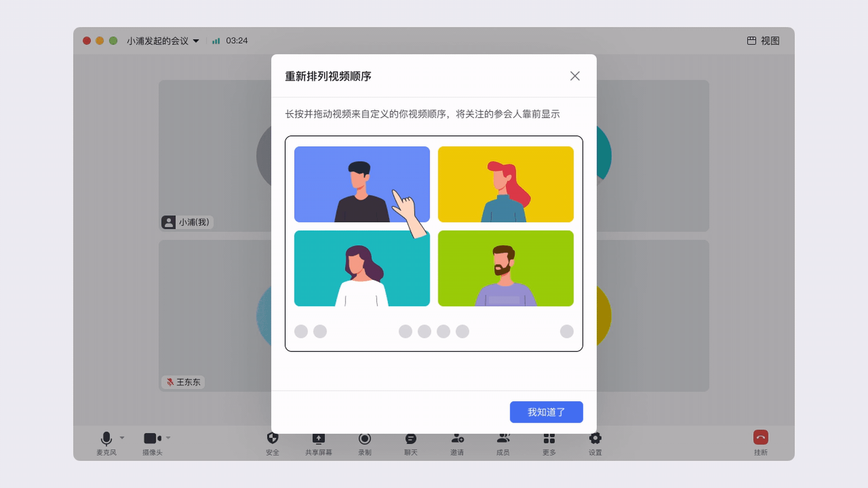This screenshot has width=868, height=488.
Task: Open the 聊天 chat panel
Action: click(410, 439)
